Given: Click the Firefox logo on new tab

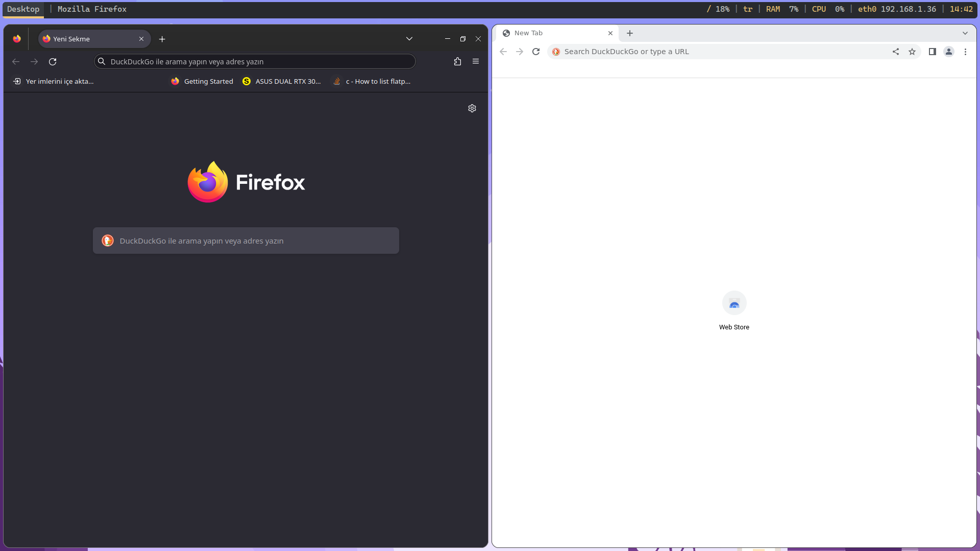Looking at the screenshot, I should (x=246, y=182).
